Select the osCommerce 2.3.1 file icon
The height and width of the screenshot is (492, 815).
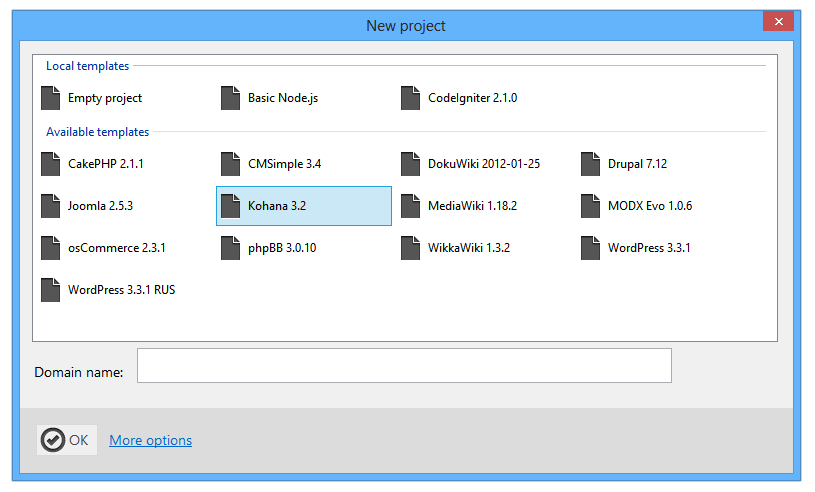tap(50, 248)
